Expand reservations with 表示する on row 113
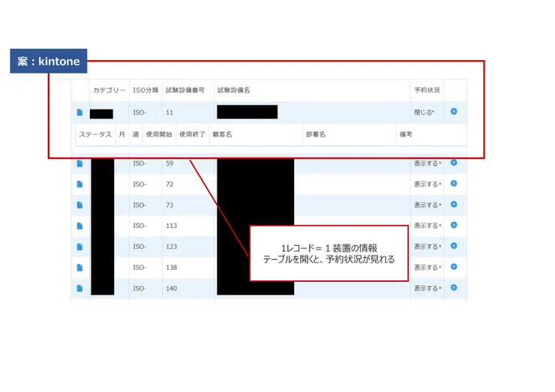Viewport: 555px width, 392px height. pos(427,226)
